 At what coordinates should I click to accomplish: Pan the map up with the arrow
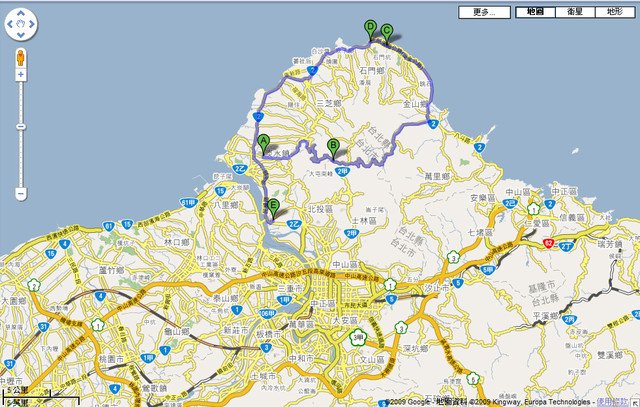(21, 14)
